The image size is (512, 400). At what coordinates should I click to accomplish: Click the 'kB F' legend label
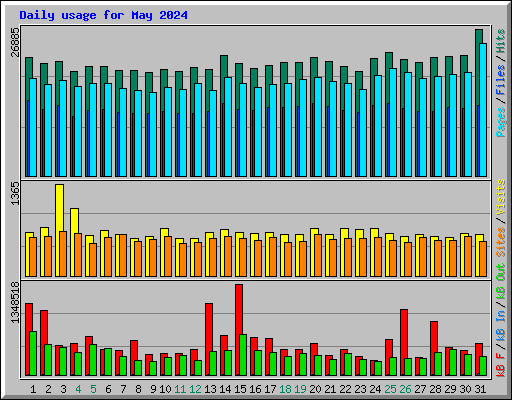click(501, 365)
